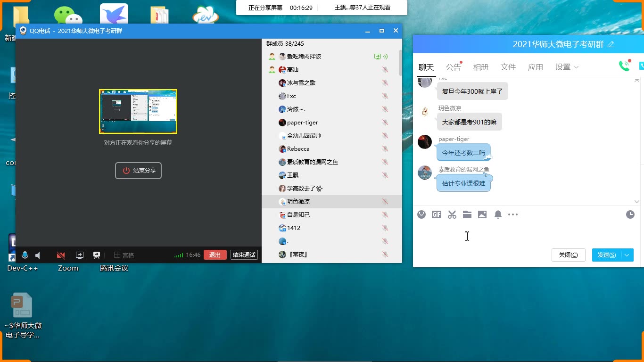Toggle the microphone in QQ call toolbar

pos(25,255)
